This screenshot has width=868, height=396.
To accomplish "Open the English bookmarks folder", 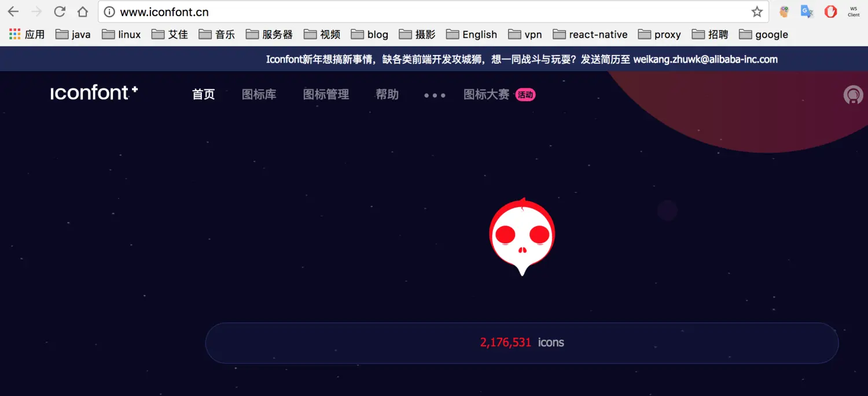I will pos(472,35).
